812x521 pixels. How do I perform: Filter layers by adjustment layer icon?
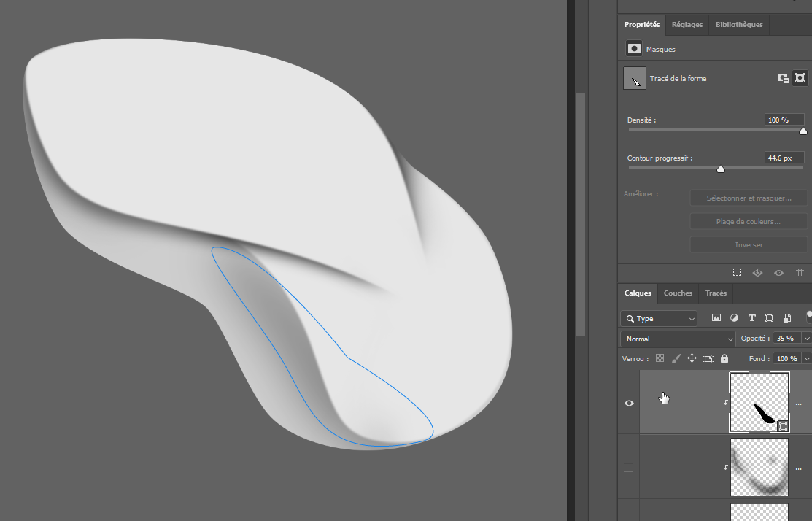coord(734,318)
